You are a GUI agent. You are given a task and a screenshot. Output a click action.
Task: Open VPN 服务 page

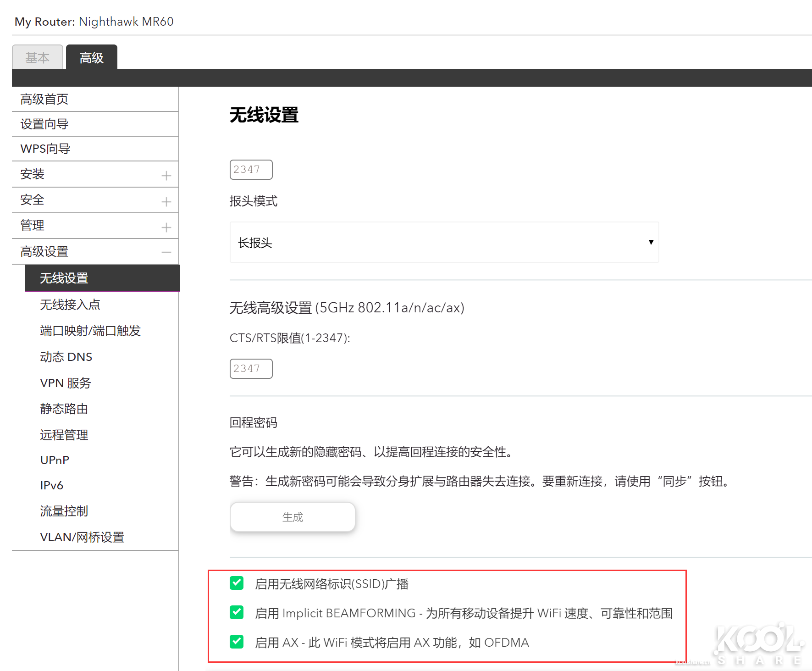pos(66,383)
